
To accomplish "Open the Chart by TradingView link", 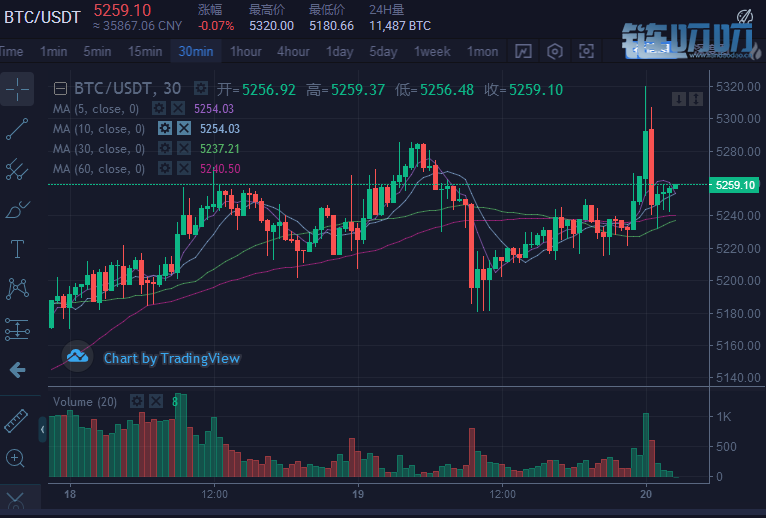I will click(172, 358).
